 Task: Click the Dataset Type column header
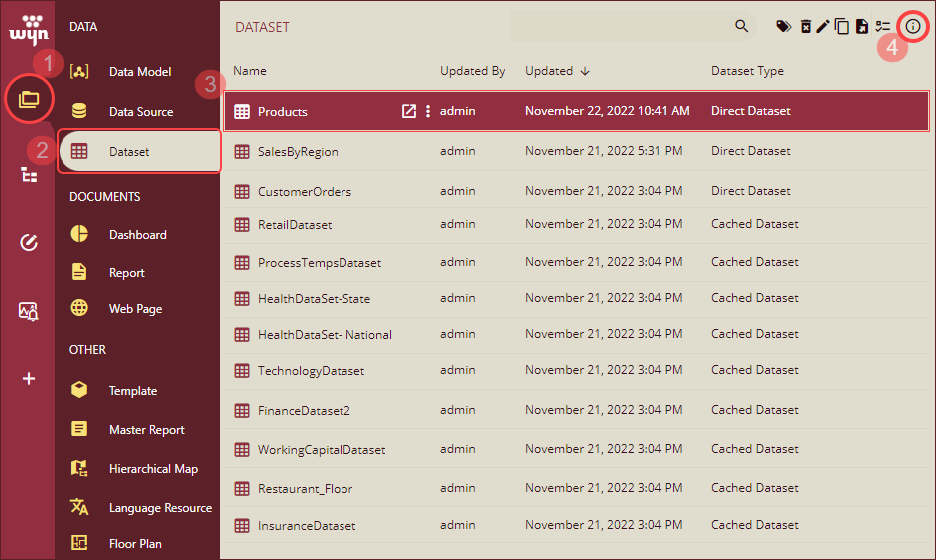pos(747,71)
